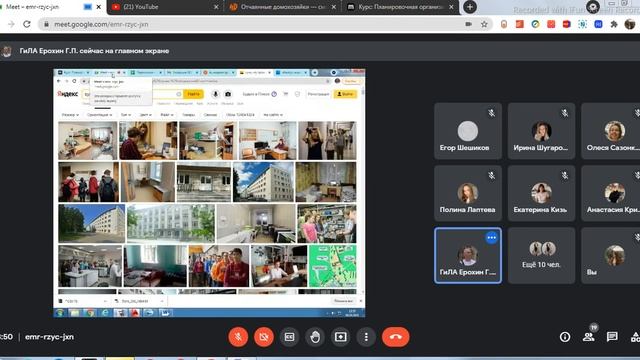
Task: Open three-dot more options in call bar
Action: [366, 337]
